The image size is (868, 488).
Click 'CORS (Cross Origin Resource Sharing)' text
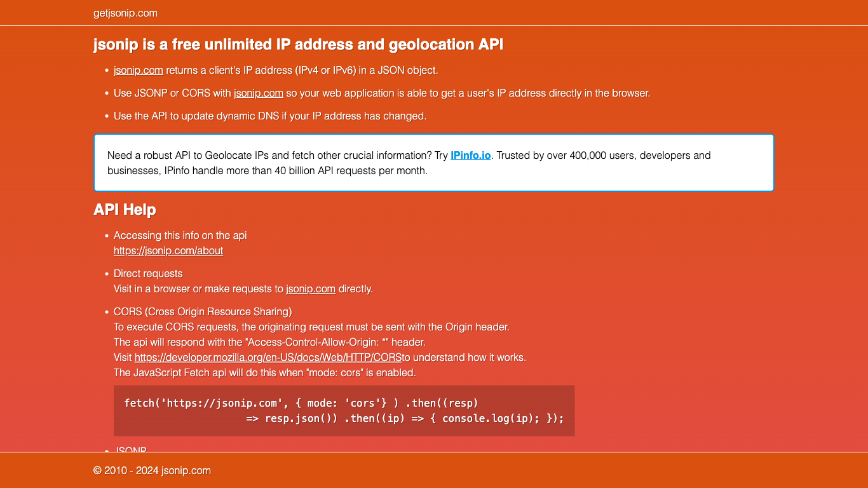point(203,311)
